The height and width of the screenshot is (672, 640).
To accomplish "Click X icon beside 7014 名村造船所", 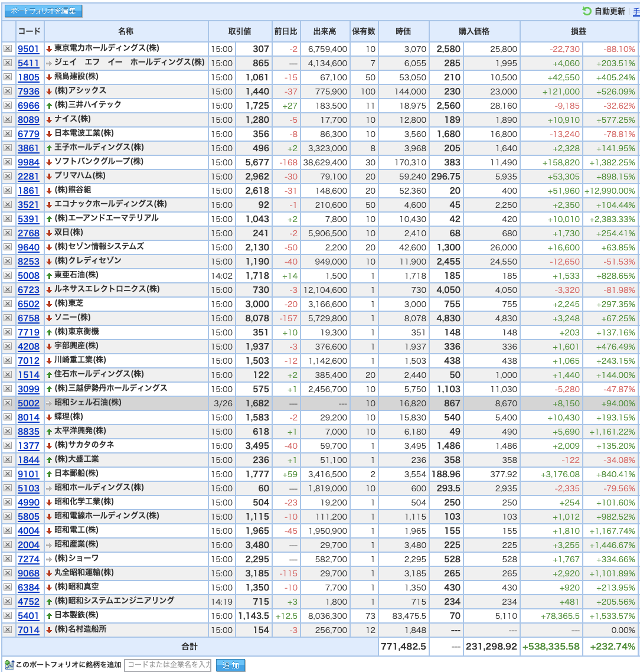I will click(x=8, y=630).
